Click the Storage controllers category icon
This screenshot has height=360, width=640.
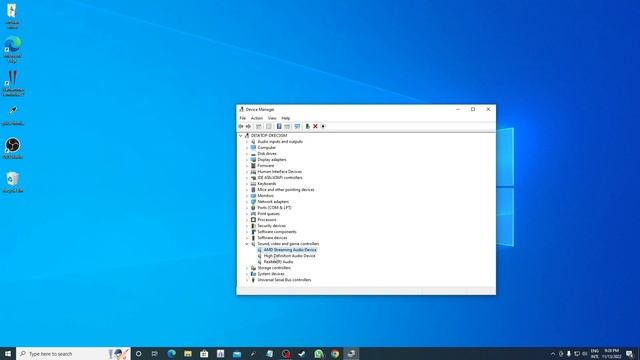[x=253, y=268]
